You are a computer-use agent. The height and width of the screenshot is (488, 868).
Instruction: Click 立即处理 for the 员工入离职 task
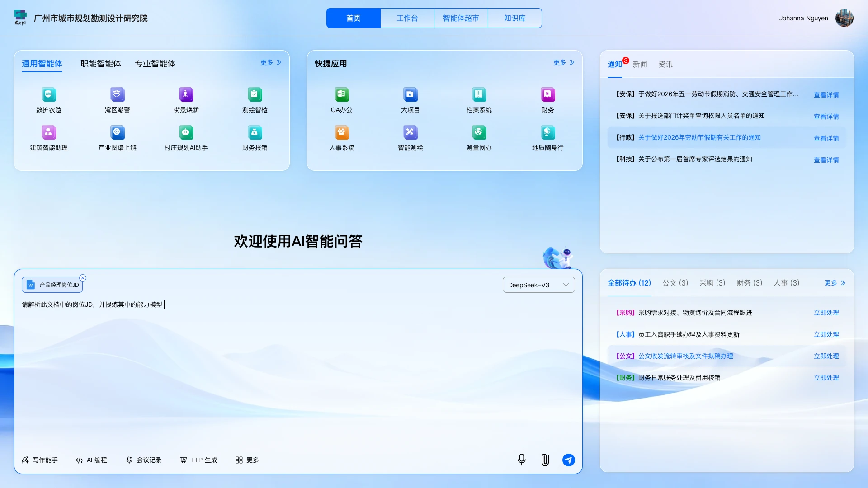(826, 334)
